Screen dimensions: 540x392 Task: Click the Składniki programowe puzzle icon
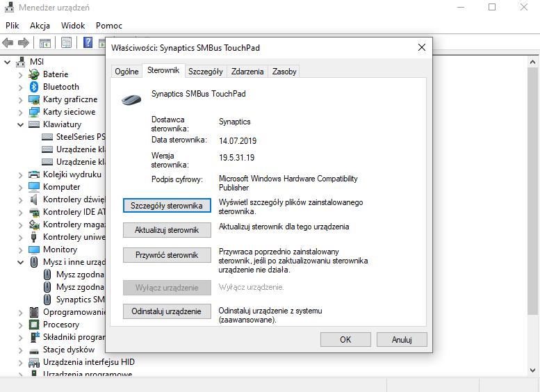(35, 337)
